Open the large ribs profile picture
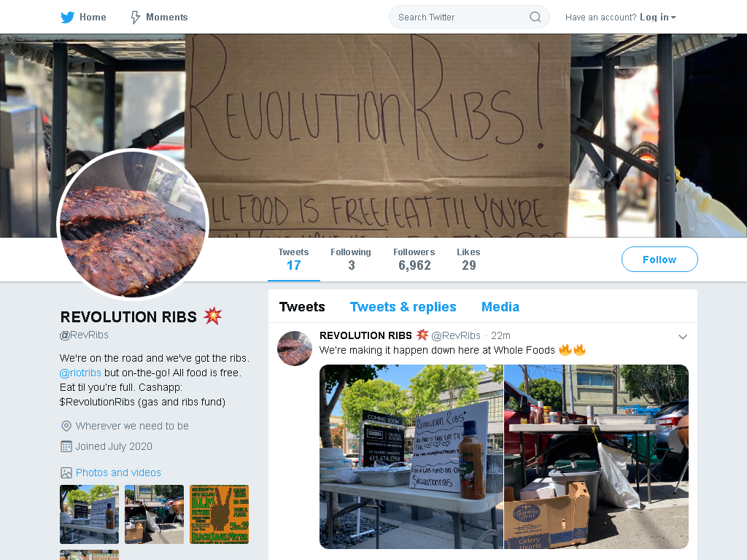This screenshot has width=747, height=560. 133,225
